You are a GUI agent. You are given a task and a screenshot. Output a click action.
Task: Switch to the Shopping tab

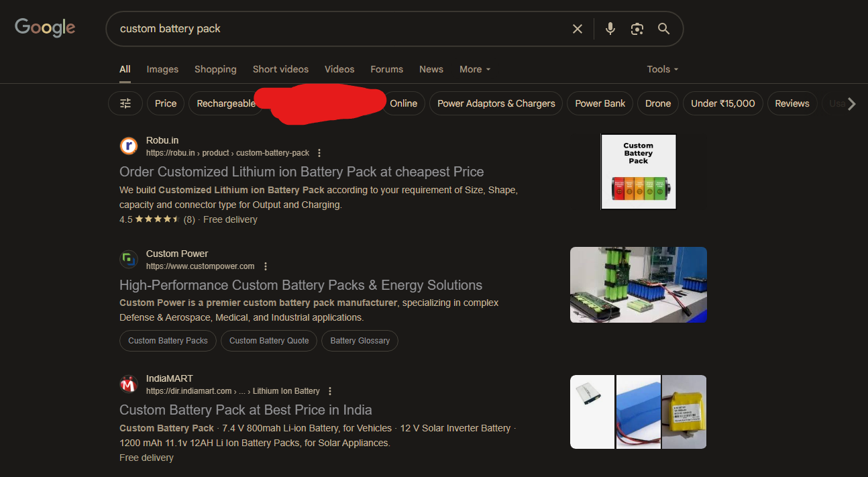(x=215, y=69)
